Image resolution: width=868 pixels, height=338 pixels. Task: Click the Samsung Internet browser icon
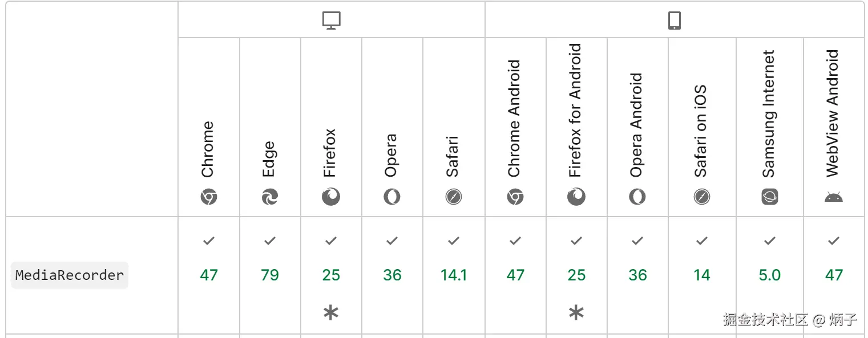tap(769, 197)
